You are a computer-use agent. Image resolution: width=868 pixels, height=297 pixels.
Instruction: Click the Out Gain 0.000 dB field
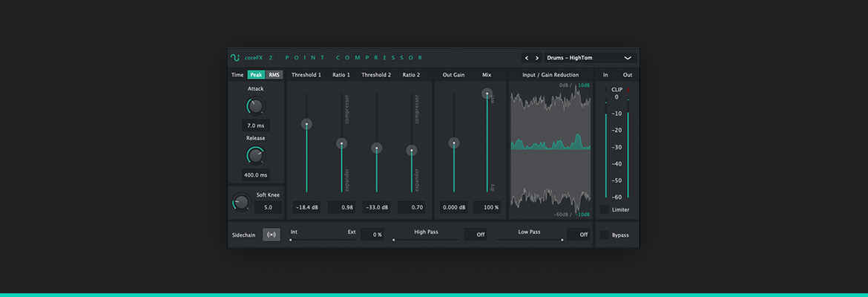click(x=453, y=207)
